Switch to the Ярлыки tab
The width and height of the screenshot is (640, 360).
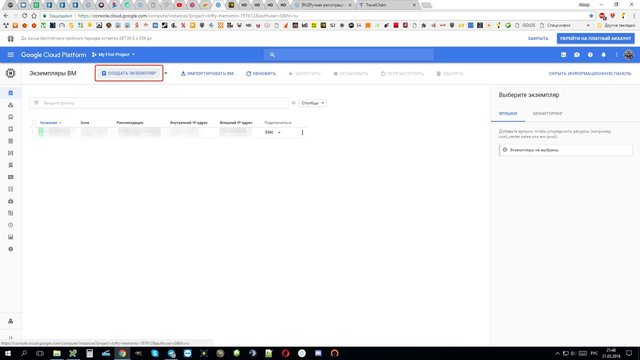pos(508,113)
